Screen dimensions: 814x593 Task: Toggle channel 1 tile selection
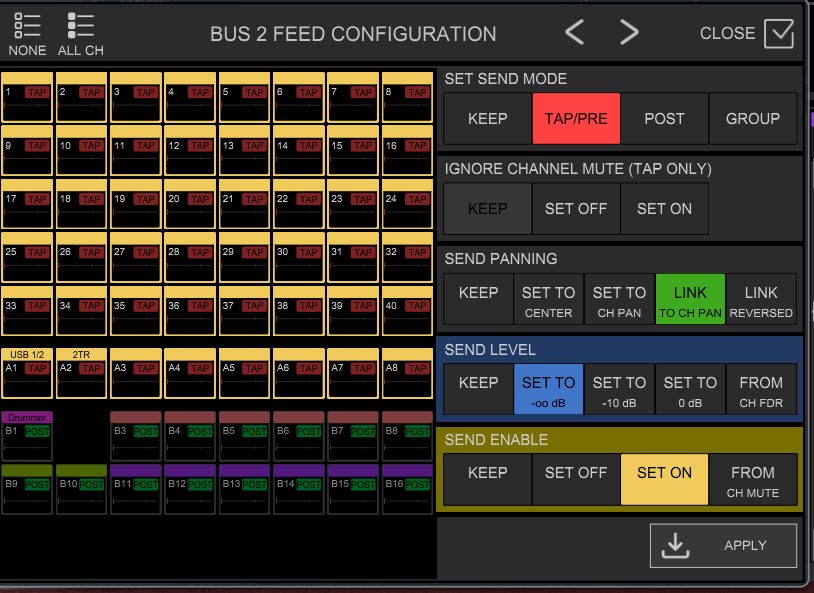(27, 97)
